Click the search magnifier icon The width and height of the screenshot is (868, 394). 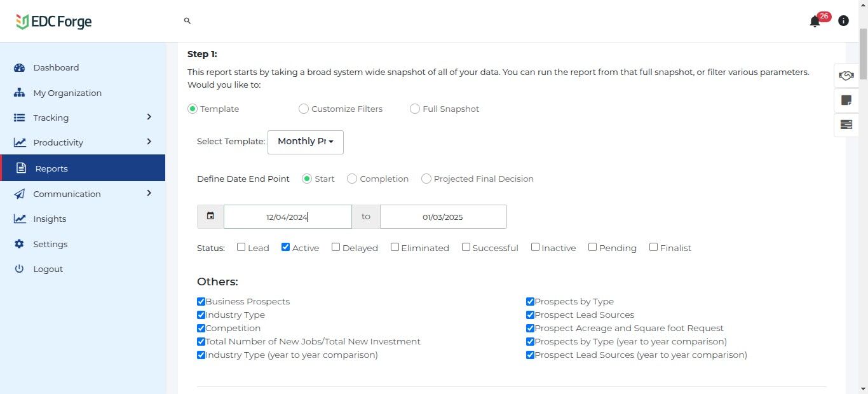[187, 21]
